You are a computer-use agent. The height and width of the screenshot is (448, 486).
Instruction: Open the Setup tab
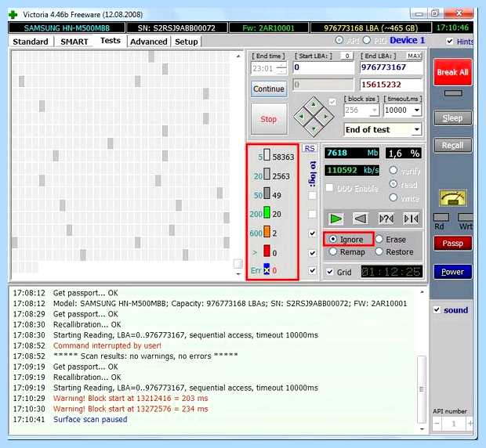coord(187,42)
